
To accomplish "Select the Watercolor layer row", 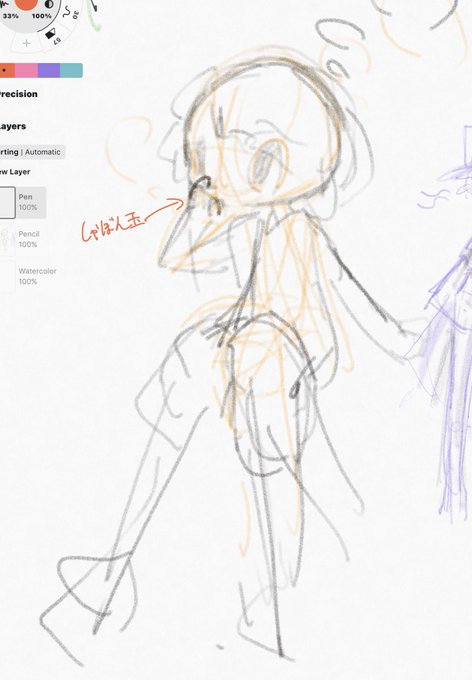I will coord(29,276).
